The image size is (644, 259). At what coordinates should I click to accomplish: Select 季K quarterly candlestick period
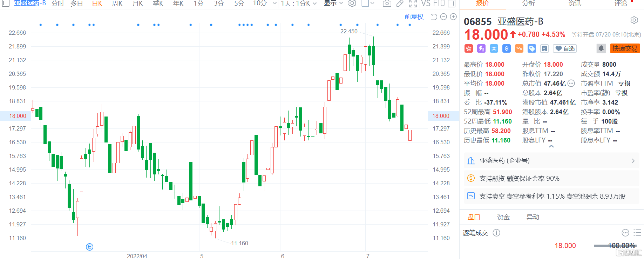click(x=158, y=4)
